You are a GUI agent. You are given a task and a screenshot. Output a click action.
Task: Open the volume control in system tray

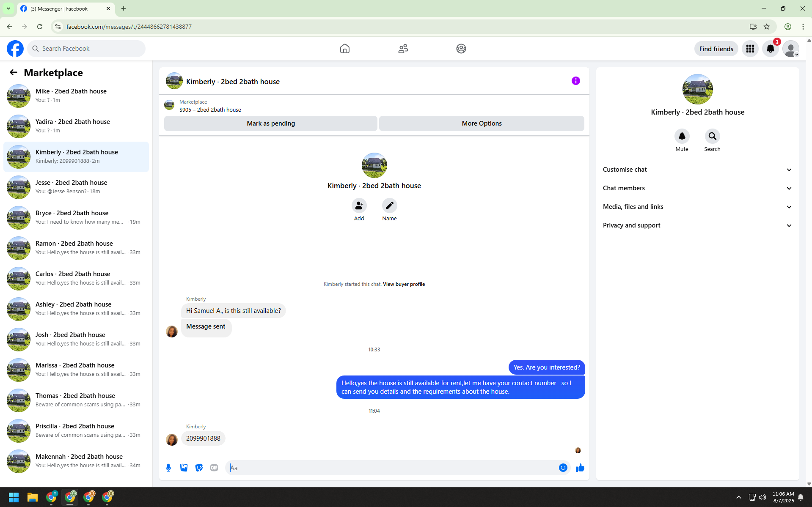coord(762,497)
